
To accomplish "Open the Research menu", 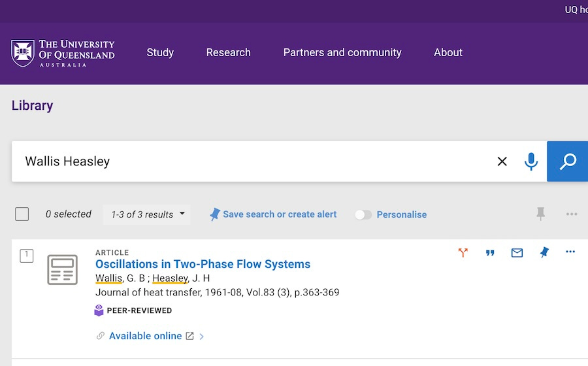I will 229,52.
